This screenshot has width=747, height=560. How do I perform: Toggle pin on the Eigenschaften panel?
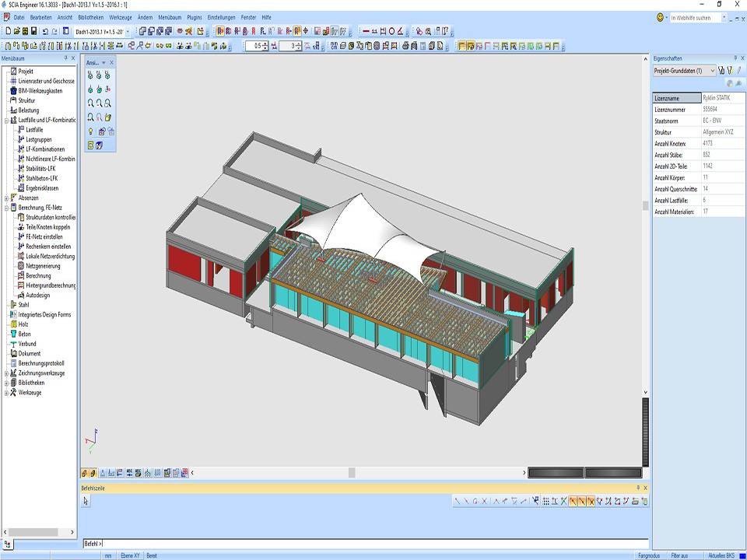point(735,58)
